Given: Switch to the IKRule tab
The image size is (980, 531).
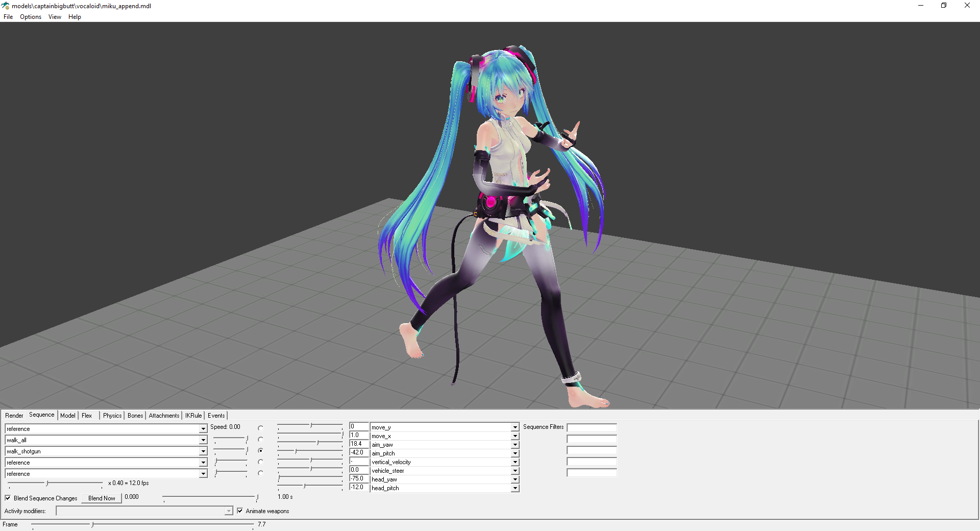Looking at the screenshot, I should (x=193, y=416).
